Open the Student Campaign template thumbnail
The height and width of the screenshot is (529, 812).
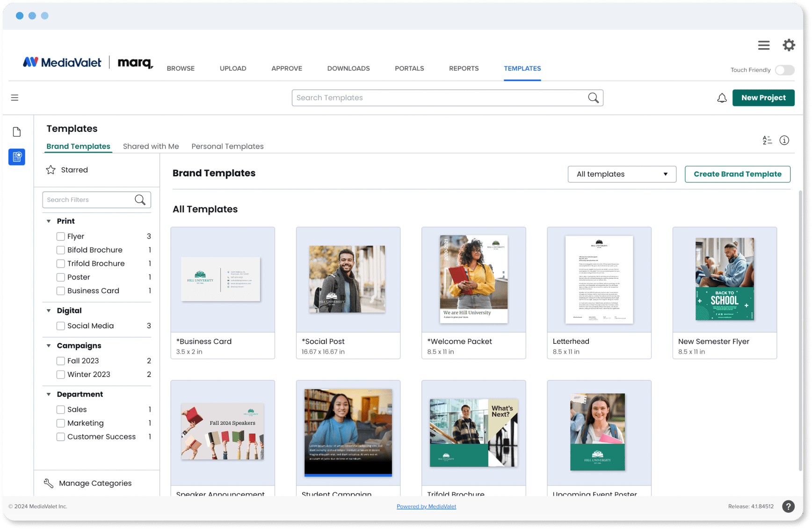348,433
